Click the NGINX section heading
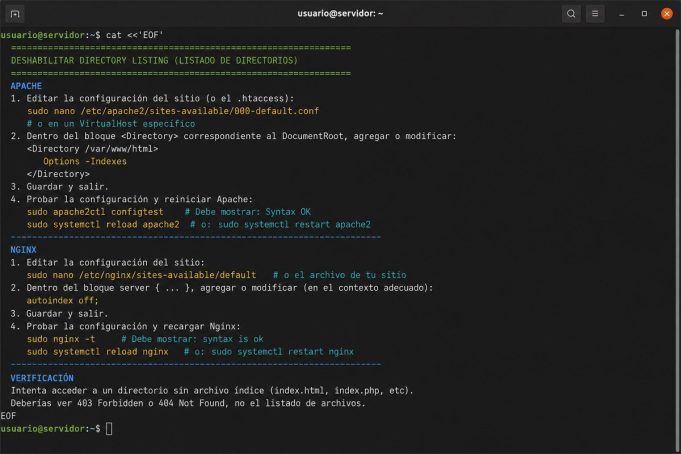Screen dimensions: 681x454 [x=23, y=250]
